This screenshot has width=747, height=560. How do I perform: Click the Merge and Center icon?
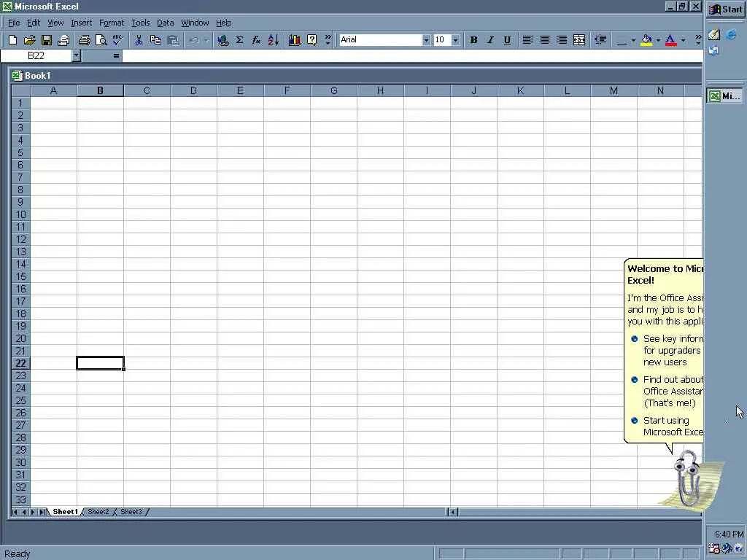(x=578, y=40)
